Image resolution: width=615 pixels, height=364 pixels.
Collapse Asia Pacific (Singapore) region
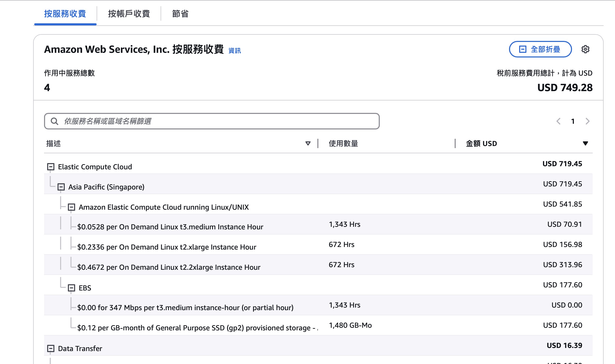point(61,187)
